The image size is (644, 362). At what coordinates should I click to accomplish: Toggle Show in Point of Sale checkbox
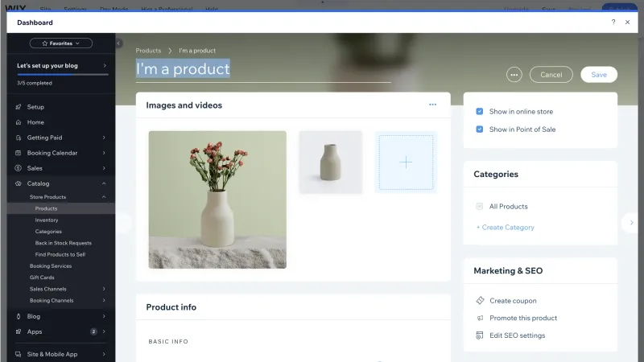pyautogui.click(x=479, y=130)
